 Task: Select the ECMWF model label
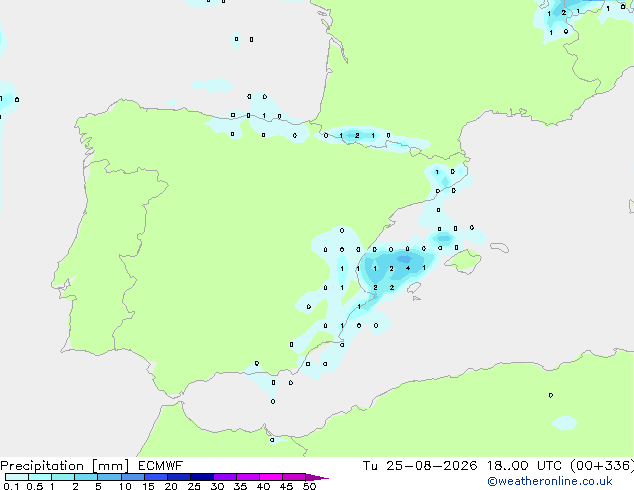161,466
